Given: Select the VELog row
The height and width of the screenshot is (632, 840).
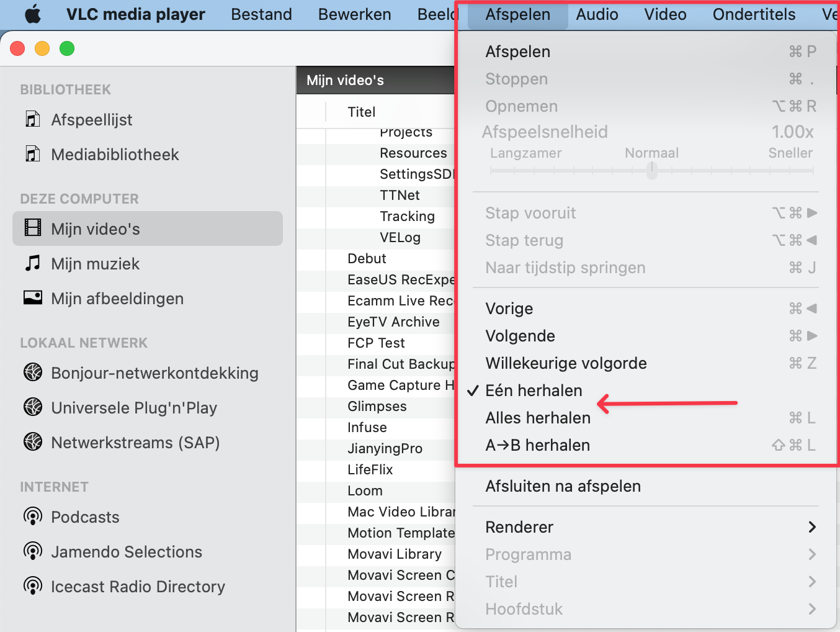Looking at the screenshot, I should [376, 237].
